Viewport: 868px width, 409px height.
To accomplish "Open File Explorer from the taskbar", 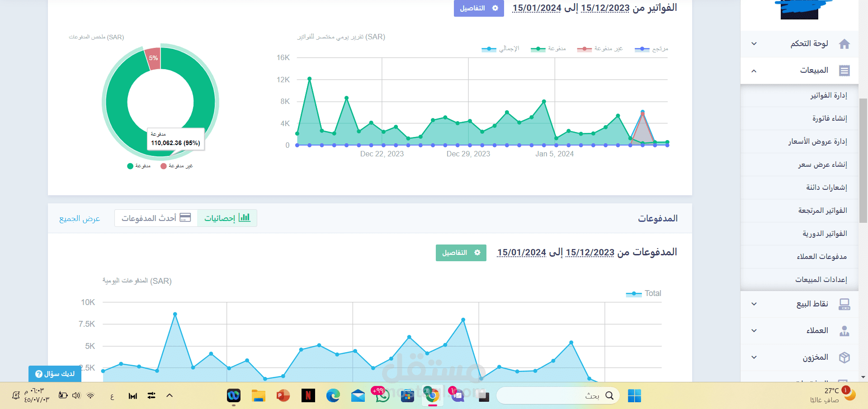I will coord(258,396).
